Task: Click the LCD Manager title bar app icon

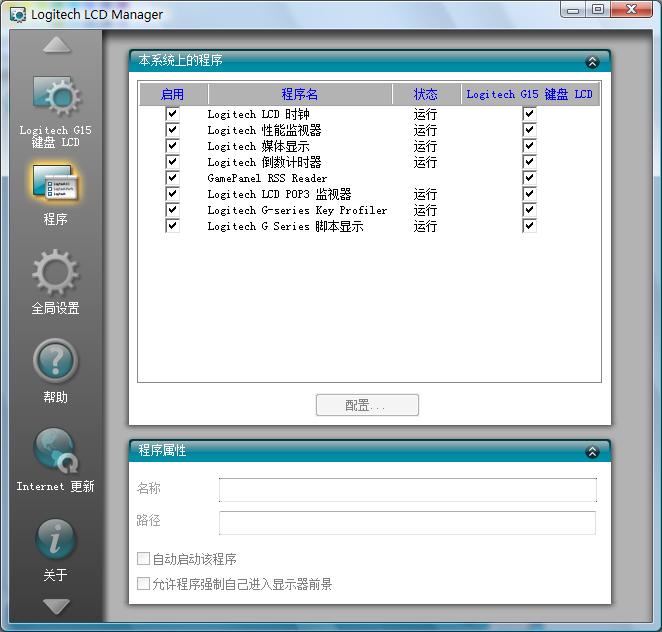Action: coord(18,15)
